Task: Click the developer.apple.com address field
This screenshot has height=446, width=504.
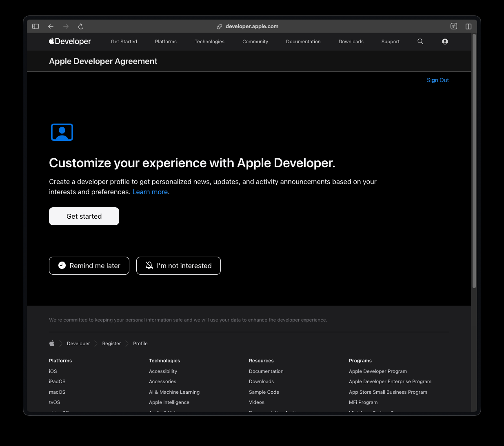Action: click(252, 27)
